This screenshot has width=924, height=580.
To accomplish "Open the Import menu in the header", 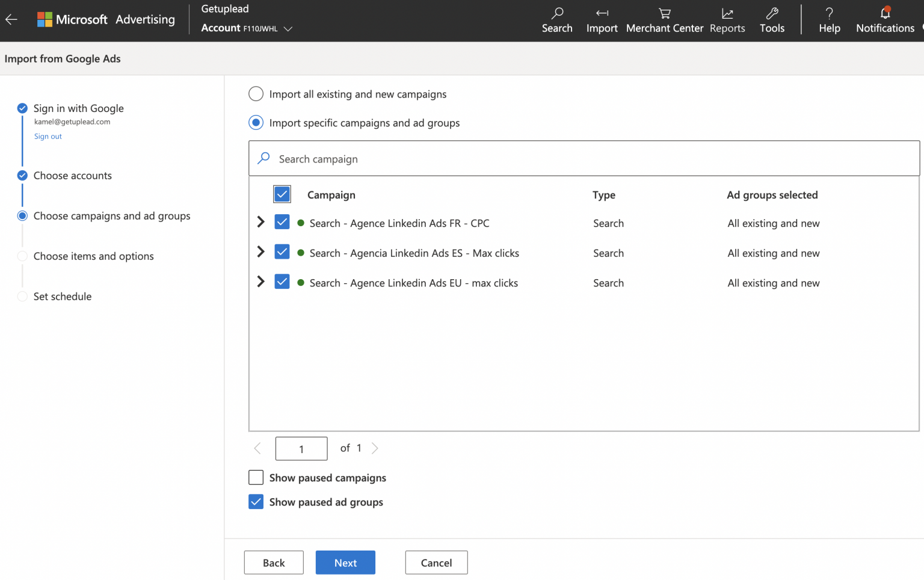I will (x=602, y=20).
